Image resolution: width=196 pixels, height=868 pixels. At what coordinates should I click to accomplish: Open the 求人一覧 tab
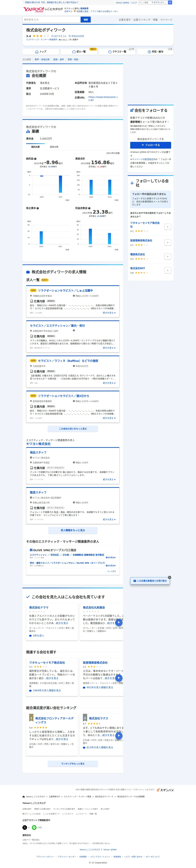coord(79,52)
